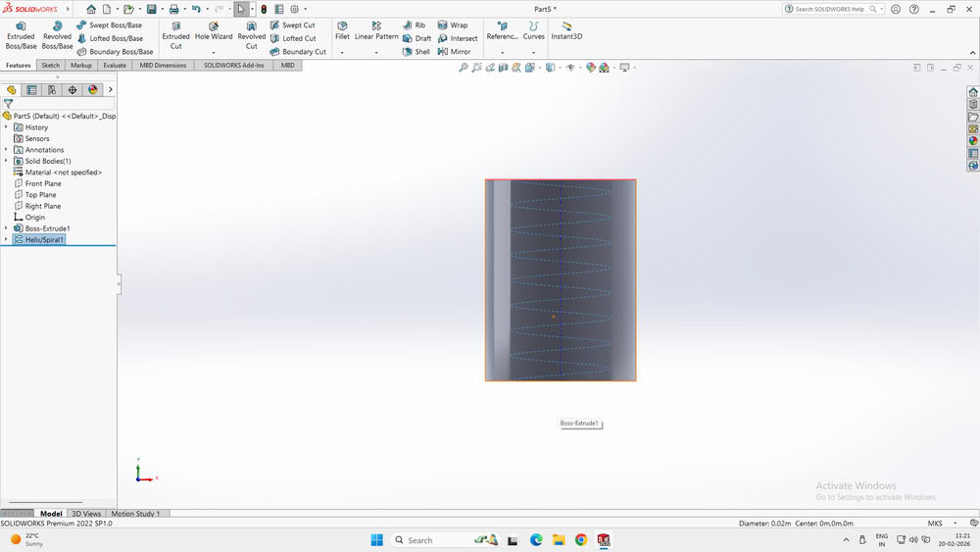Click the Print icon
The width and height of the screenshot is (980, 552).
(x=174, y=10)
